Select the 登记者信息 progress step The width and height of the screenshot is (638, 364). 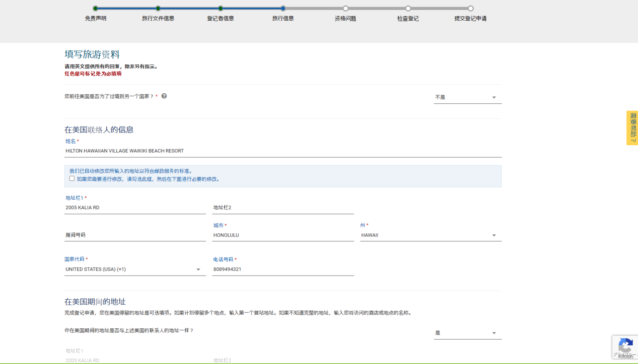pos(221,8)
